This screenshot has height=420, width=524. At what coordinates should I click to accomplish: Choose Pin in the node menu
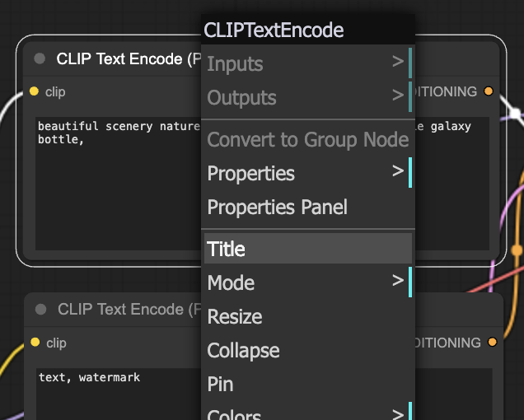(x=308, y=384)
